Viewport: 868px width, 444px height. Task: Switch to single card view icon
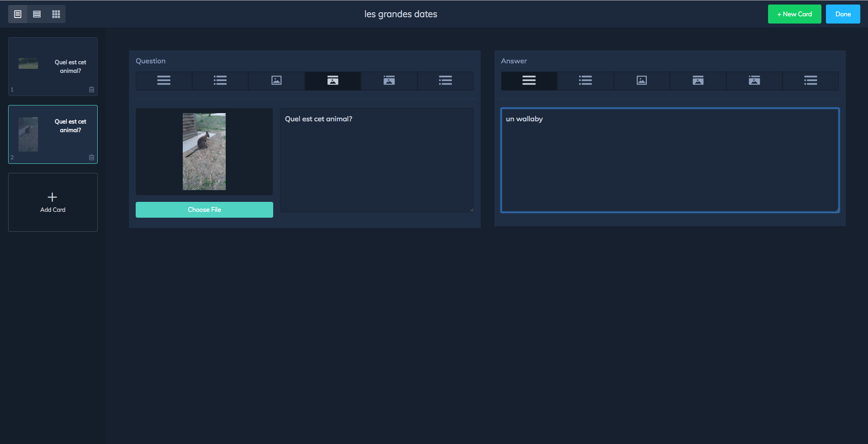click(18, 14)
